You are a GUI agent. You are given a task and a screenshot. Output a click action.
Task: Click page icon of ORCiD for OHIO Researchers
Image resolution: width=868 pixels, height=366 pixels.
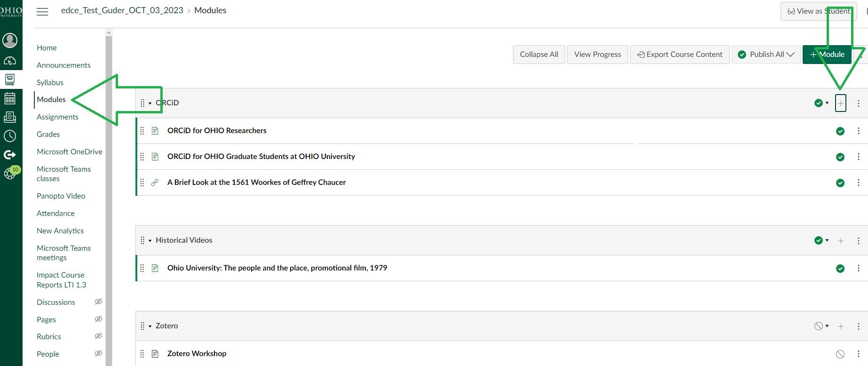[155, 131]
